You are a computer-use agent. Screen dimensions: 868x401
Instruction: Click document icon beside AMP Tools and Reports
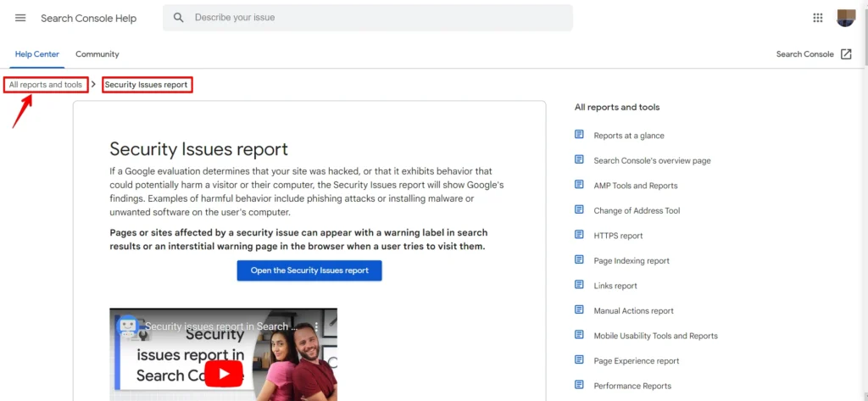coord(579,185)
